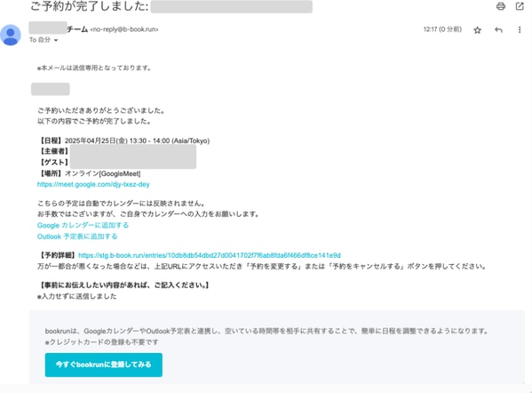Click the "今すぐbookrunに登録してみる" button
Image resolution: width=532 pixels, height=393 pixels.
(x=104, y=365)
